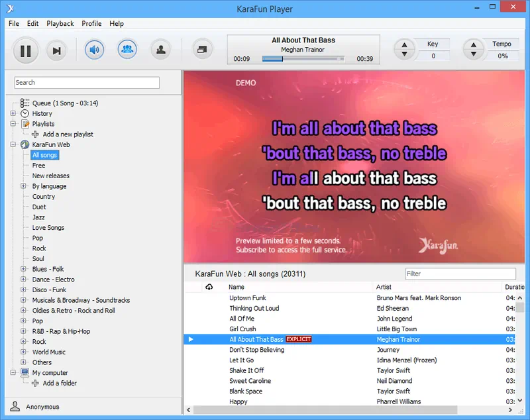Screen dimensions: 530x420
Task: Click scroll down arrow of song list
Action: click(x=520, y=400)
